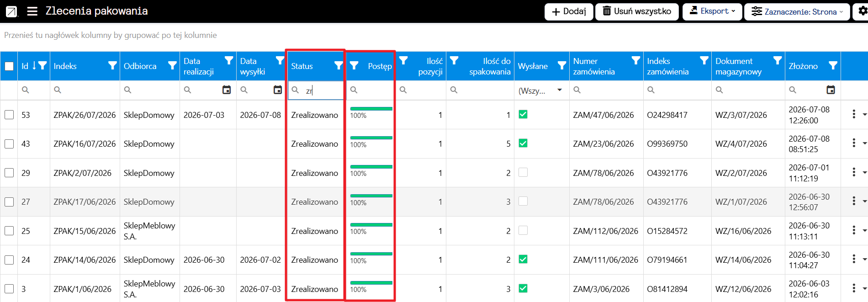
Task: Expand row dropdown arrow for Id 43
Action: (x=864, y=143)
